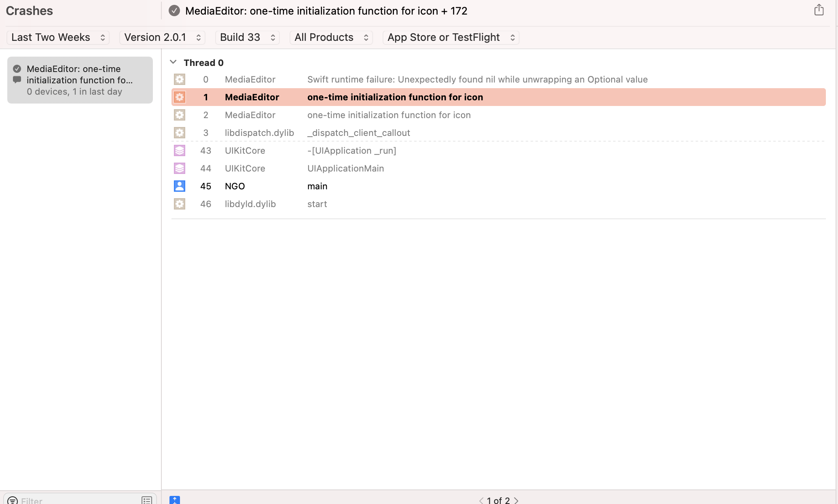Open the Last Two Weeks time range dropdown

coord(58,37)
